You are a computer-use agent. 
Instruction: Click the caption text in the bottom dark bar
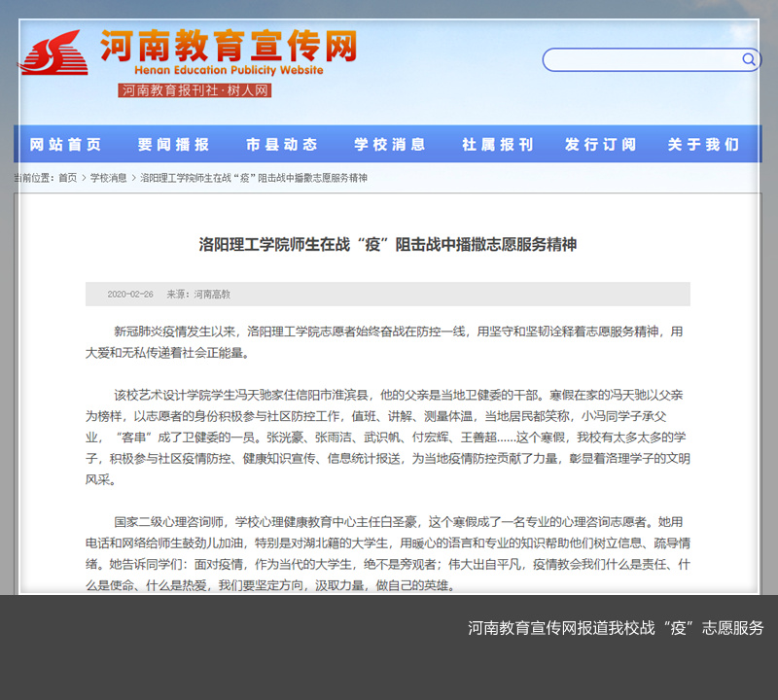pyautogui.click(x=616, y=628)
